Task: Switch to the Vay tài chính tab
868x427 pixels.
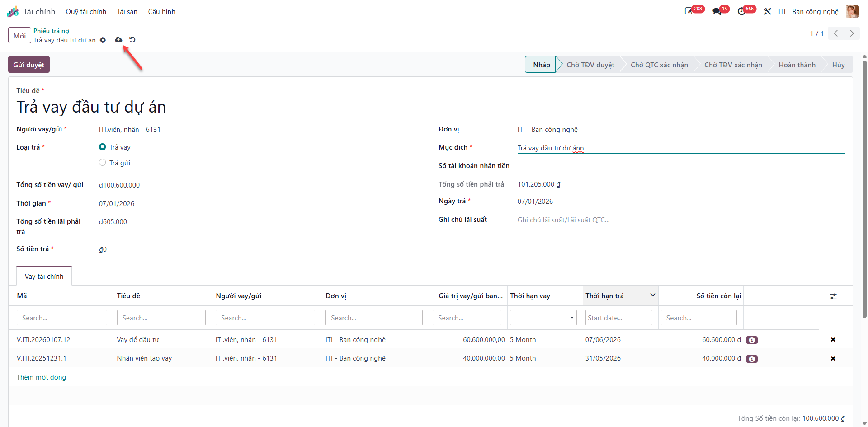Action: [x=44, y=276]
